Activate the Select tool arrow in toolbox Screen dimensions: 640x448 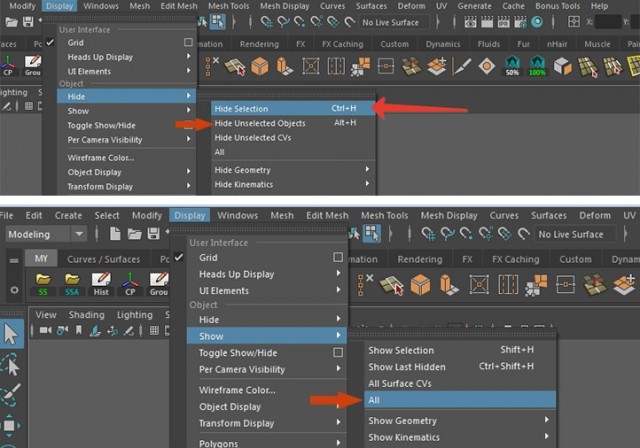11,333
